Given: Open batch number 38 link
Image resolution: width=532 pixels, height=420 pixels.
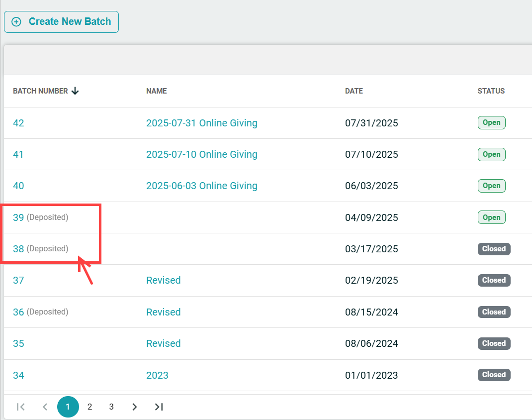Looking at the screenshot, I should (x=18, y=249).
